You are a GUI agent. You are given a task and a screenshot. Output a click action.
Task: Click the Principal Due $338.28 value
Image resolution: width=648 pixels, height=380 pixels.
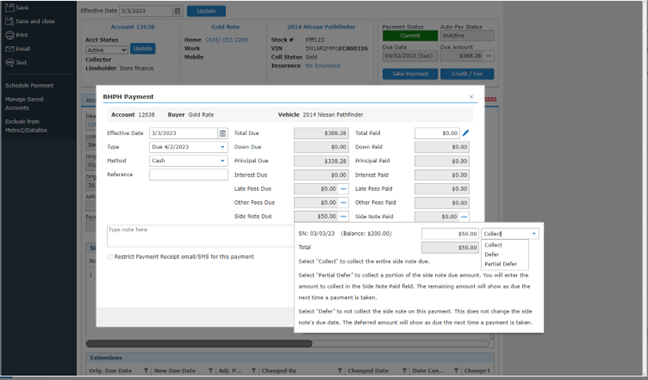click(322, 161)
